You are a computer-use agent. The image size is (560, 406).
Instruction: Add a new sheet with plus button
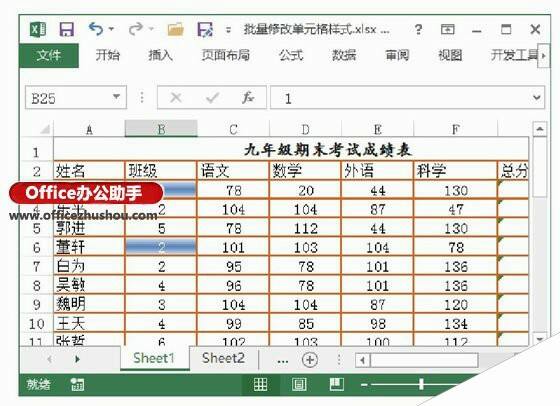(x=310, y=360)
